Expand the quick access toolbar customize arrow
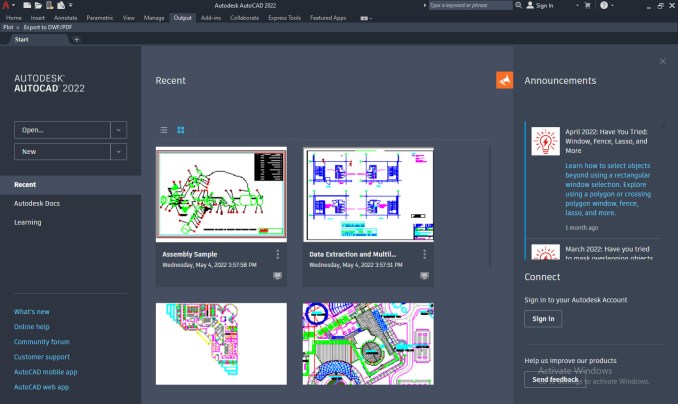 70,5
